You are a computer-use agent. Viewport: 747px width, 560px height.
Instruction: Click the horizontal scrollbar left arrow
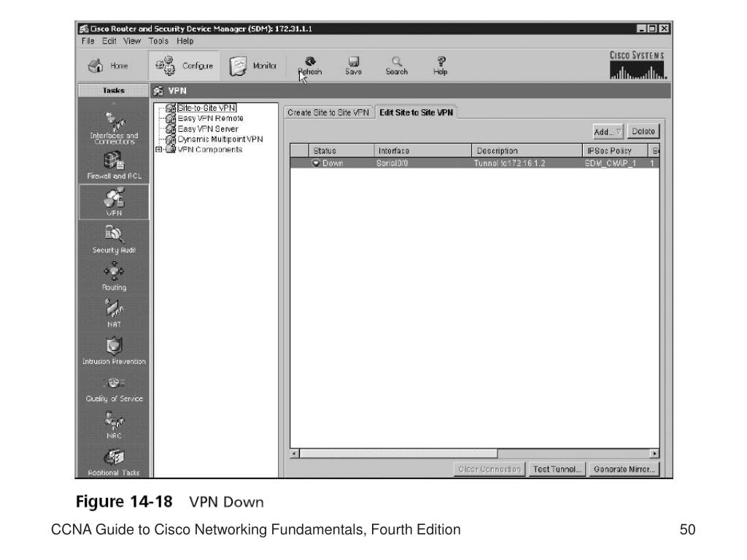(x=295, y=454)
